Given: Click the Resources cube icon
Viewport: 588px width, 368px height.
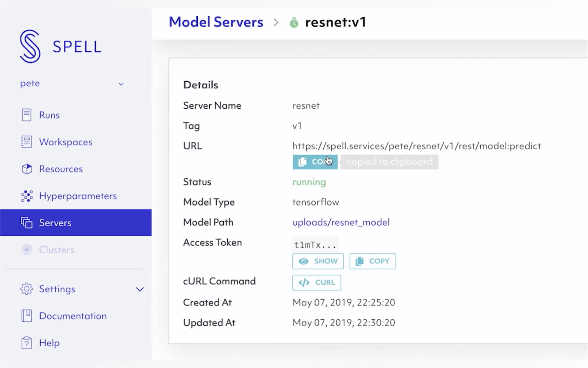Looking at the screenshot, I should point(26,169).
